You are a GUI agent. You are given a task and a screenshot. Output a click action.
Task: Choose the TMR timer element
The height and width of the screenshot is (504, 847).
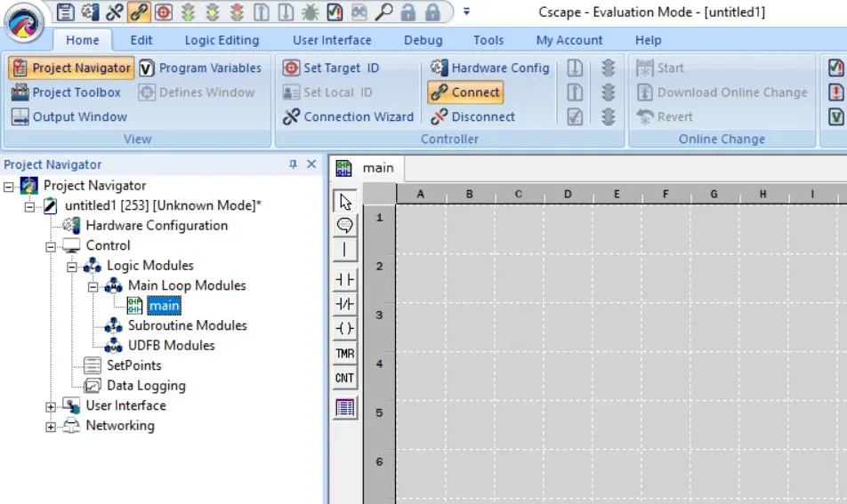(344, 354)
